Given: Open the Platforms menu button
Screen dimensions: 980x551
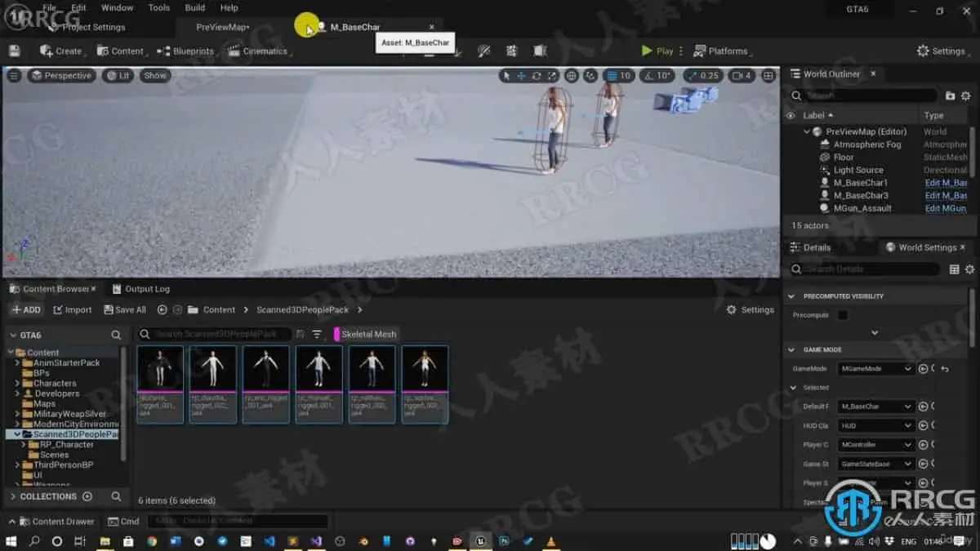Looking at the screenshot, I should pyautogui.click(x=721, y=51).
